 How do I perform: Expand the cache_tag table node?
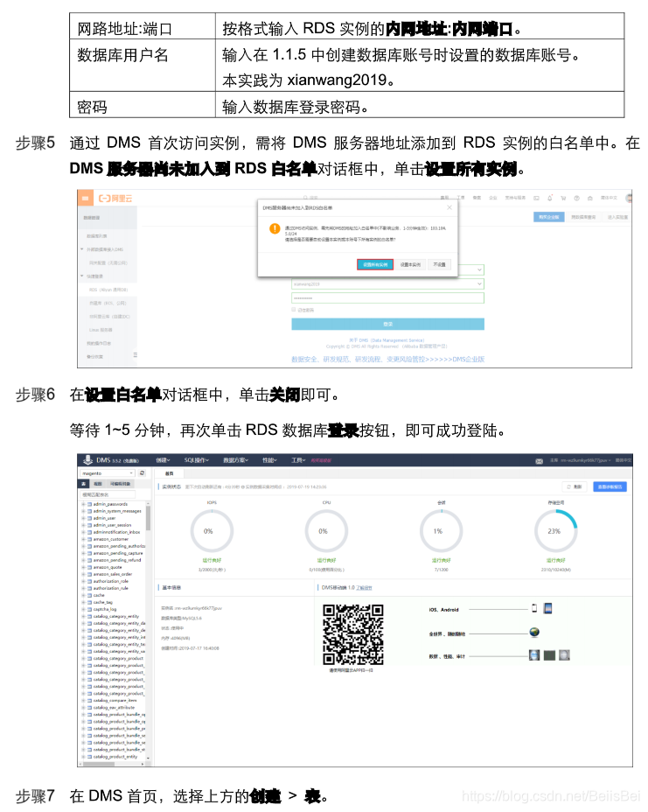[x=83, y=602]
